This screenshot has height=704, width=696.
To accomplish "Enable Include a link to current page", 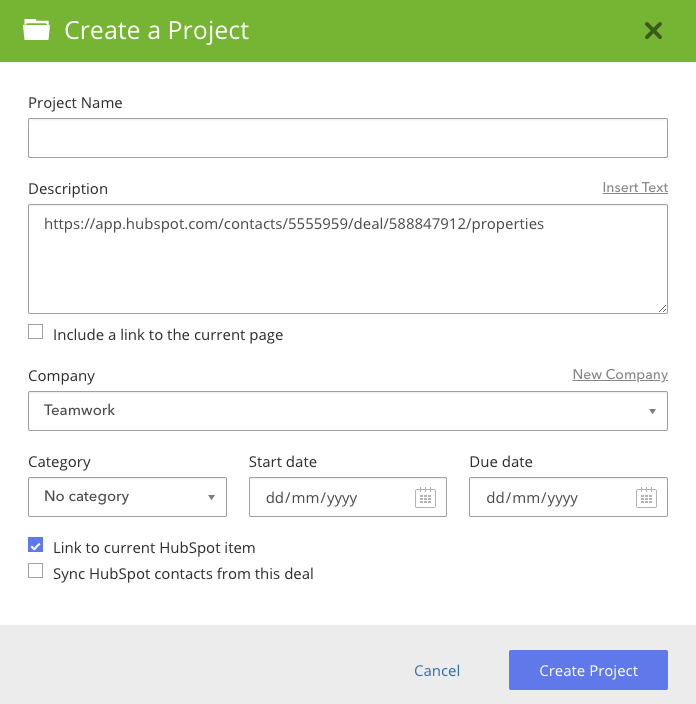I will (35, 332).
